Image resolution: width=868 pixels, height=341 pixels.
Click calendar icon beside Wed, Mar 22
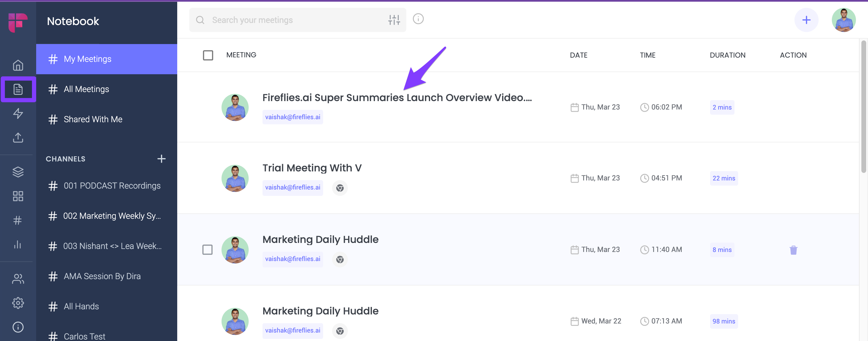pyautogui.click(x=574, y=321)
